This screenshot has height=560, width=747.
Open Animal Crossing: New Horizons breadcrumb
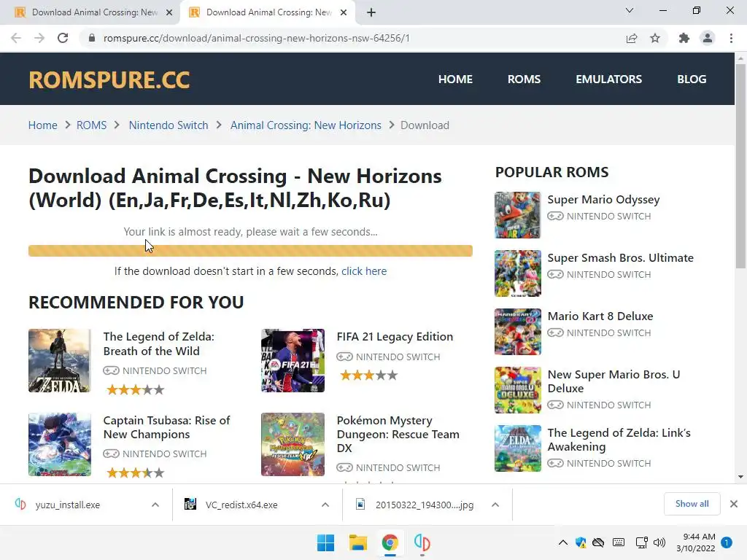306,125
